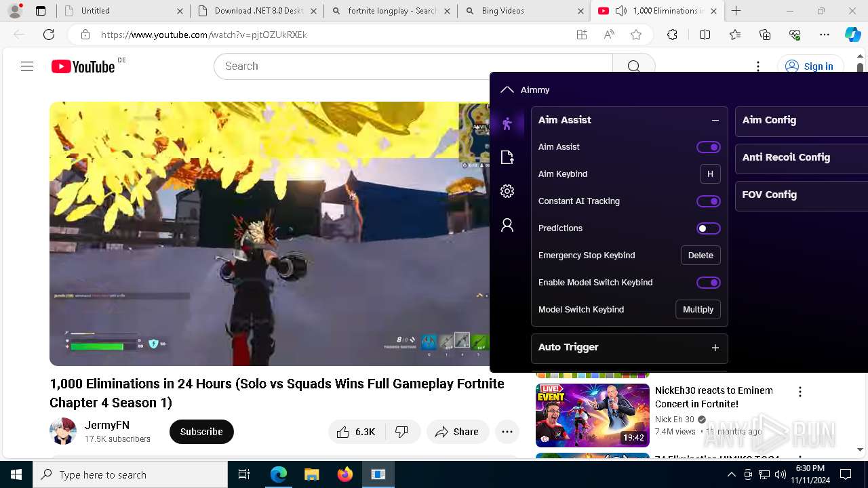
Task: Enable the Predictions switch
Action: point(708,228)
